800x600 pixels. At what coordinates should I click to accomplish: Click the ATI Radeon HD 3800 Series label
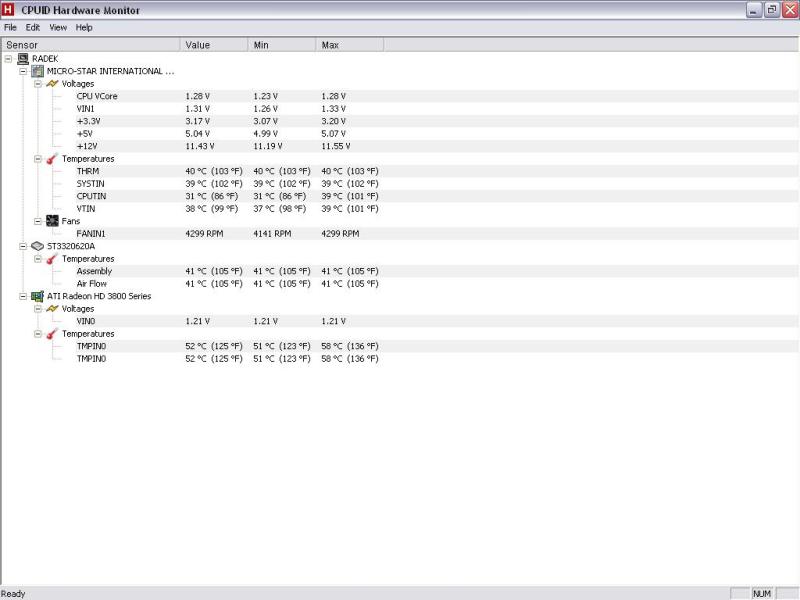99,296
